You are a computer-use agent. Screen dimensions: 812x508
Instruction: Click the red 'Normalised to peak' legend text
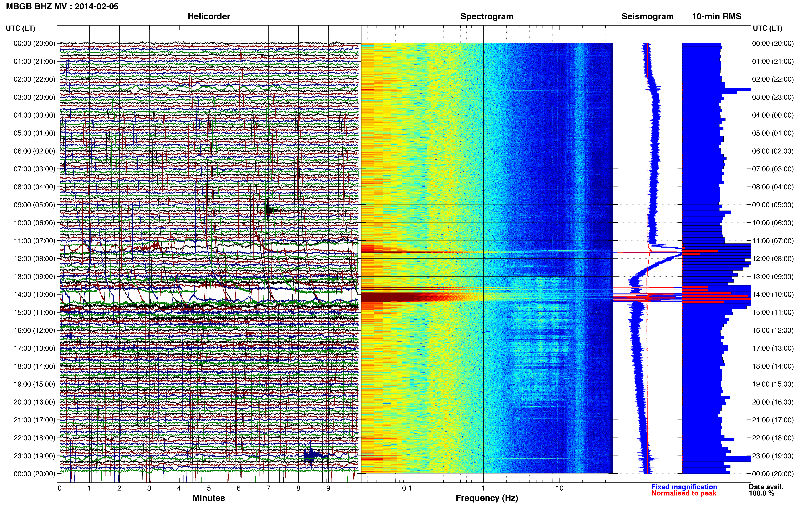(684, 493)
